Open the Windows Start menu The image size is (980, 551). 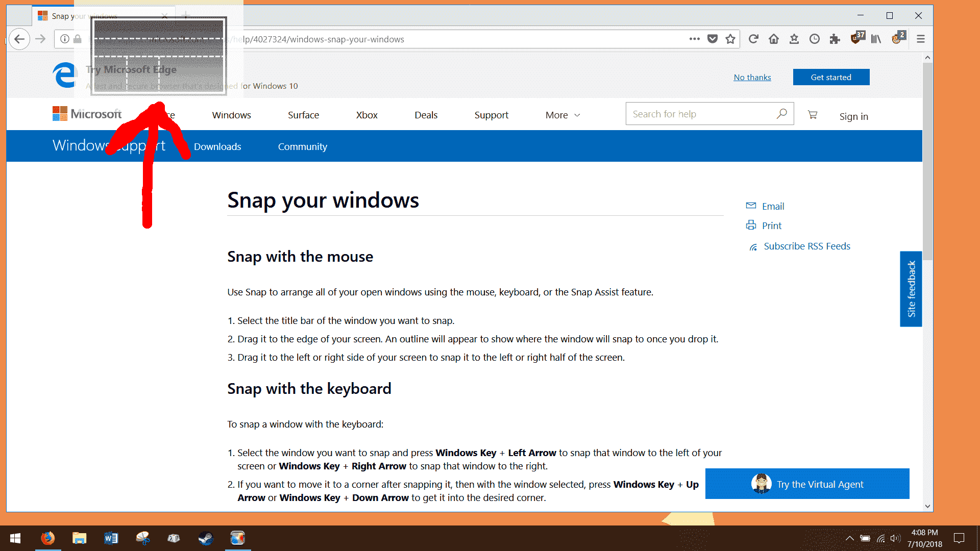(15, 538)
